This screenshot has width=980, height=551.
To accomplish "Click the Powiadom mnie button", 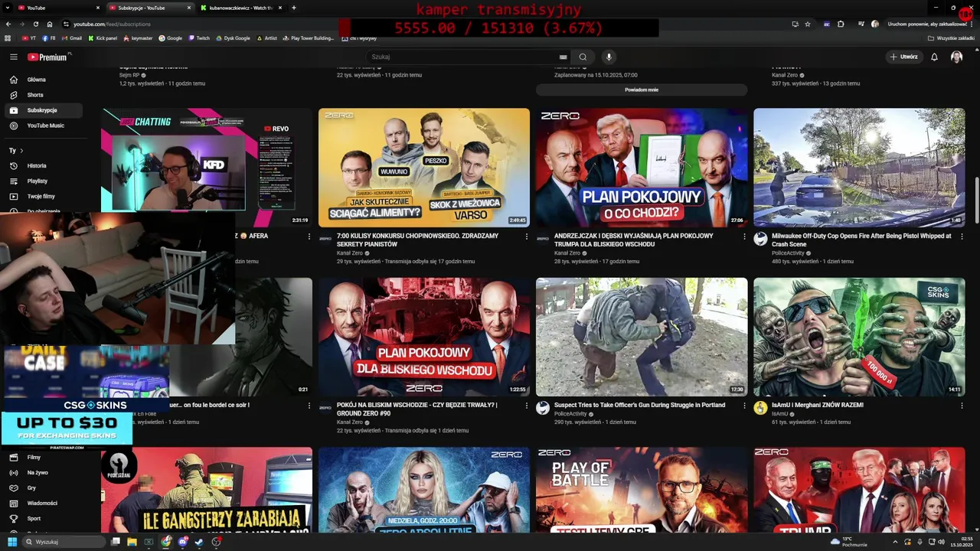I will (642, 90).
